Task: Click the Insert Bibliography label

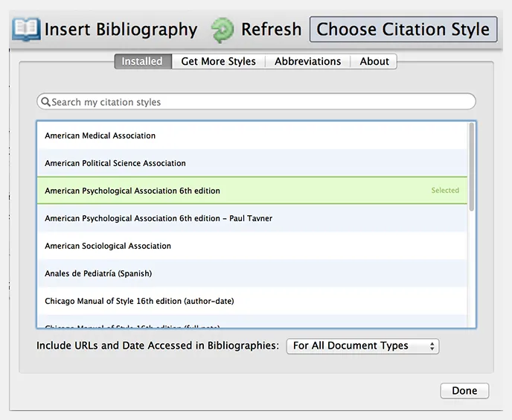Action: tap(121, 30)
